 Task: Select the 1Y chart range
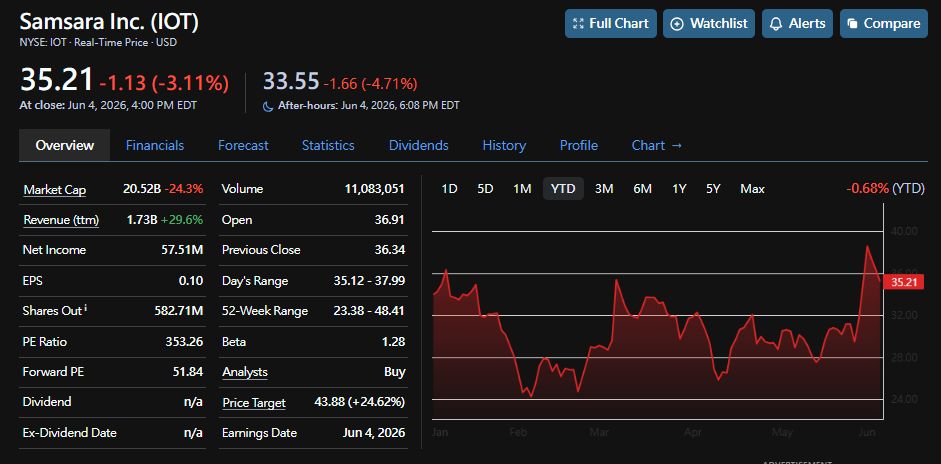click(679, 189)
